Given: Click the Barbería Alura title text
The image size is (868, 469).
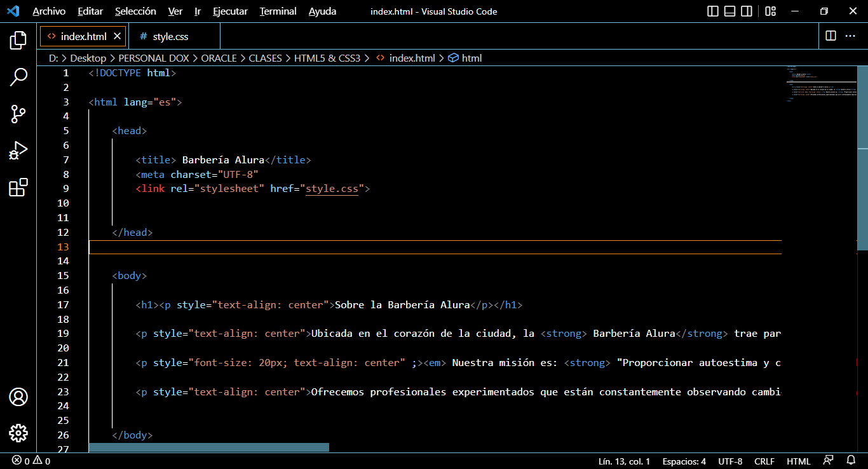Looking at the screenshot, I should 223,160.
